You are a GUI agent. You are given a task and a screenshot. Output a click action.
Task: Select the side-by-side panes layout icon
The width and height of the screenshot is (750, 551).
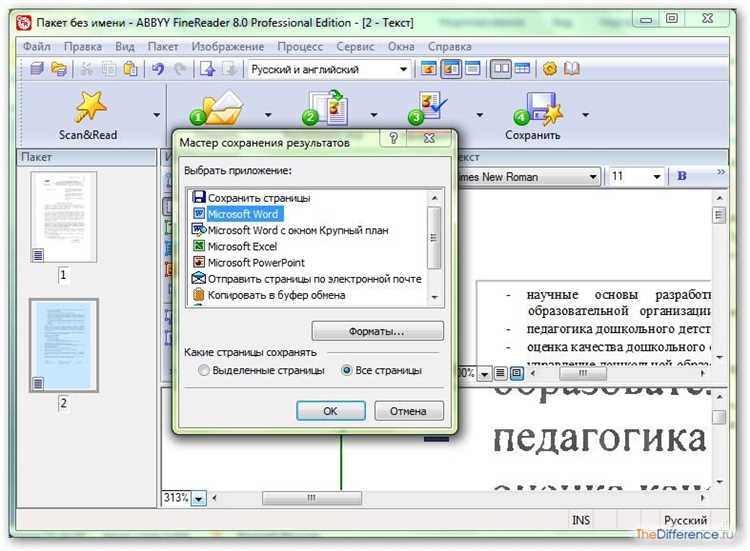click(x=501, y=69)
